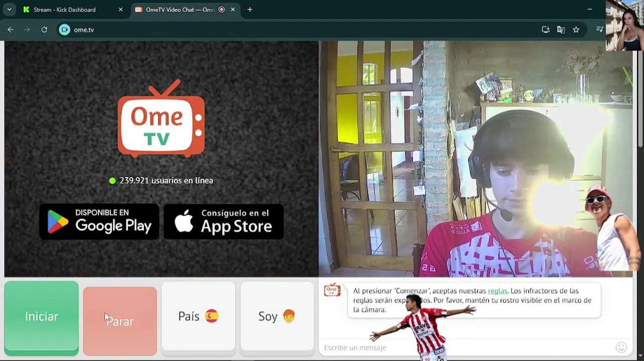Open the media control icon

[599, 30]
